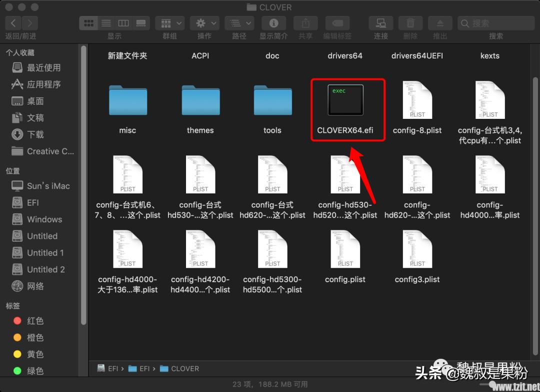
Task: Select the themes folder icon
Action: click(200, 100)
